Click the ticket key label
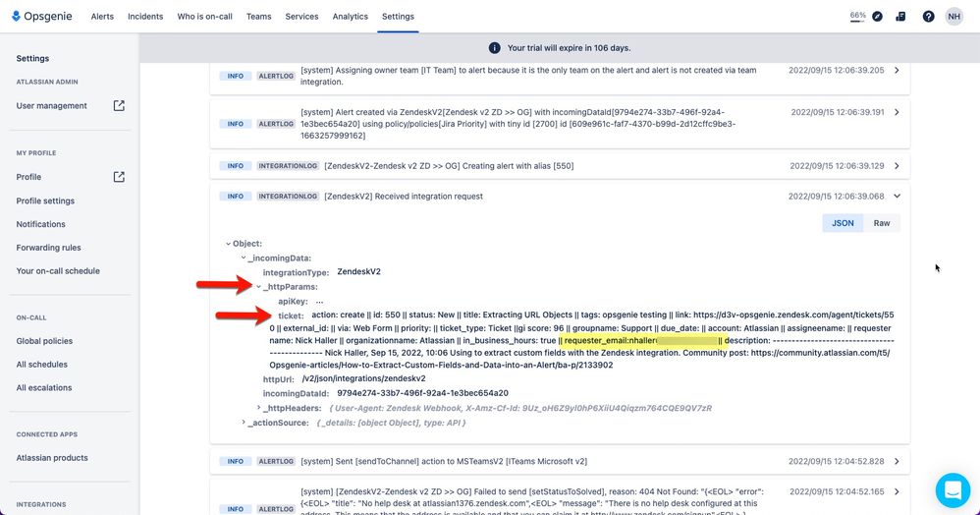Image resolution: width=980 pixels, height=515 pixels. 291,316
